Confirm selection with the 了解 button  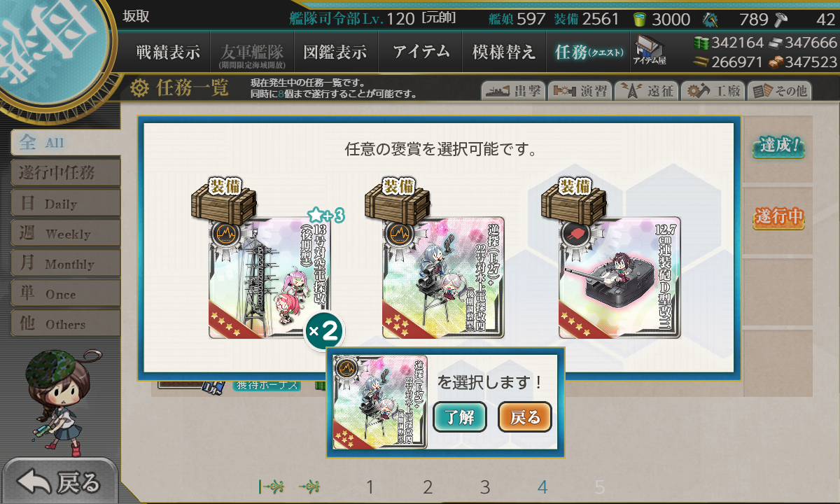click(x=460, y=417)
